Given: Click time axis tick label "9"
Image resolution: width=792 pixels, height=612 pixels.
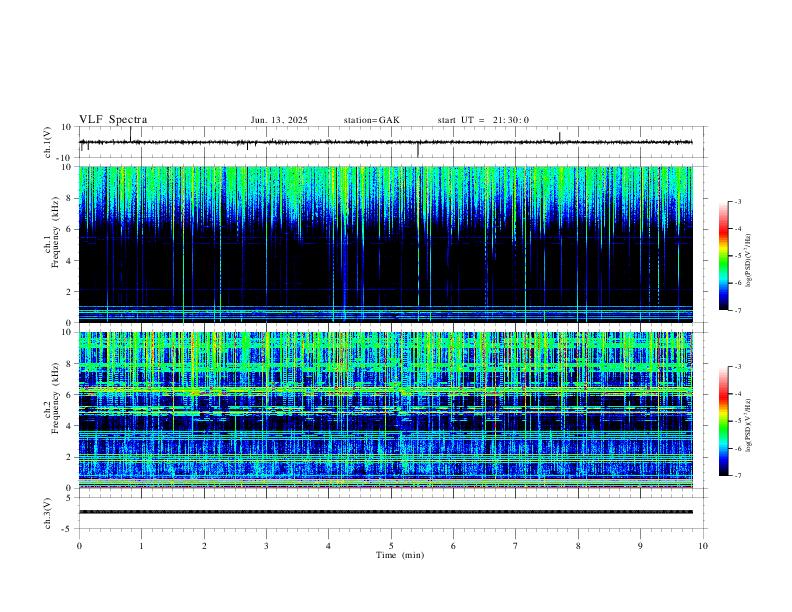Looking at the screenshot, I should 640,546.
